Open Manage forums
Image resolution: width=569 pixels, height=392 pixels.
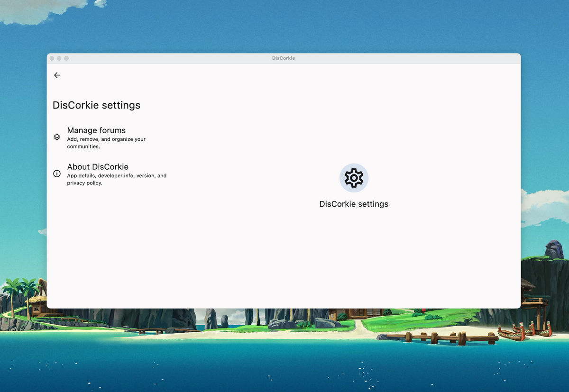point(96,130)
